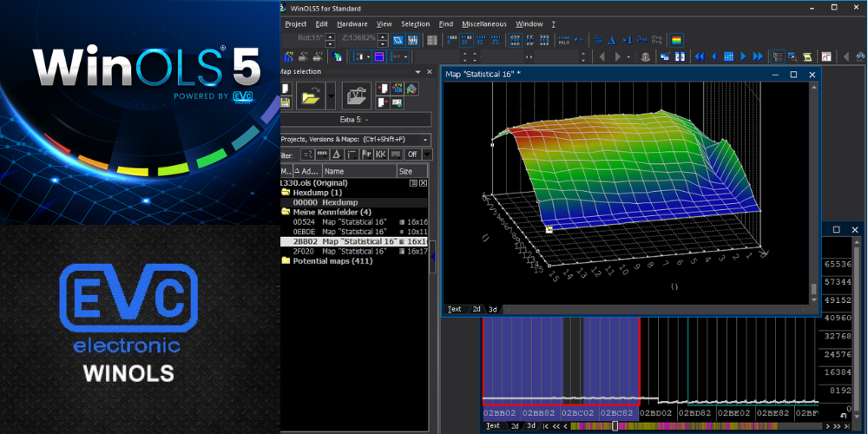This screenshot has width=868, height=434.
Task: Click the binoculars search icon
Action: point(861,56)
